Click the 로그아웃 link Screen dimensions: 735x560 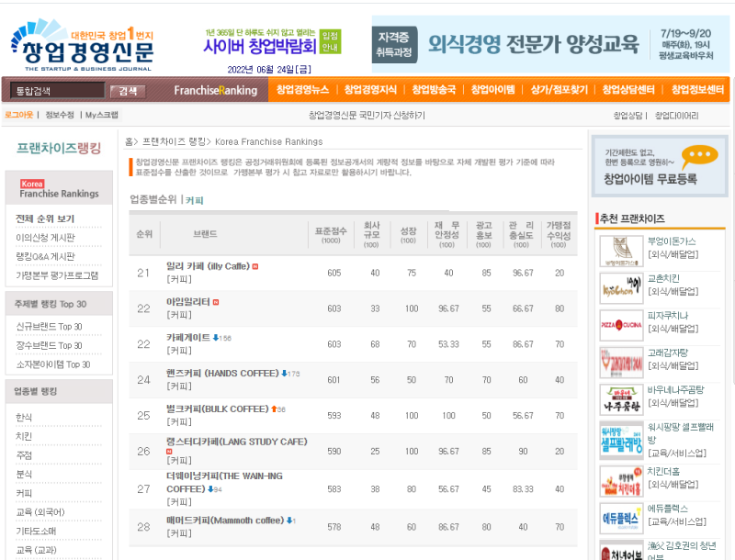click(x=18, y=115)
